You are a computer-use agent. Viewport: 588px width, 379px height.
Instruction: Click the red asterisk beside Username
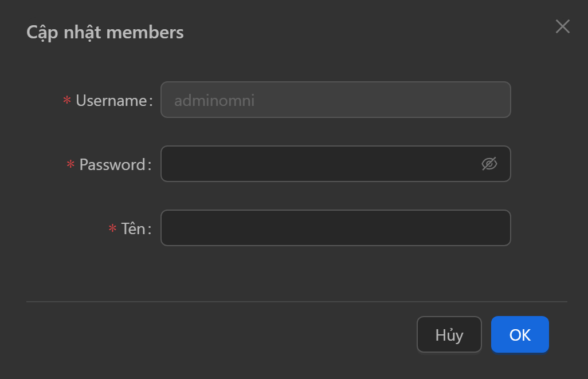pyautogui.click(x=67, y=101)
